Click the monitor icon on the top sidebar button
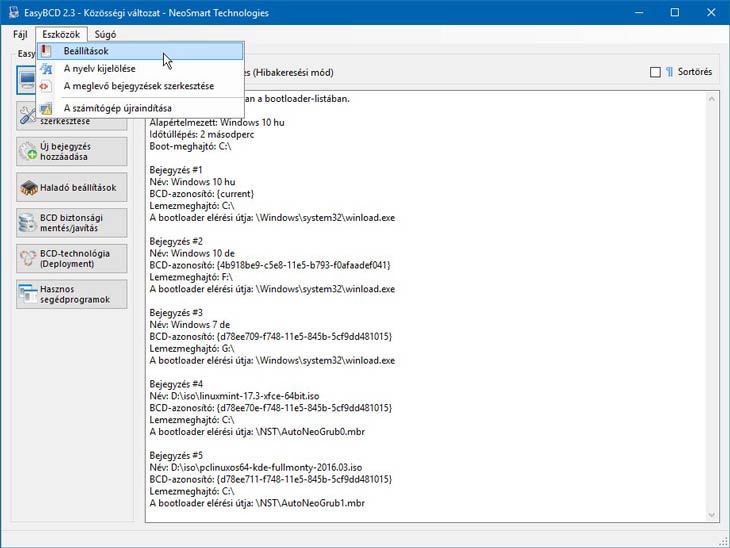730x548 pixels. [x=27, y=82]
